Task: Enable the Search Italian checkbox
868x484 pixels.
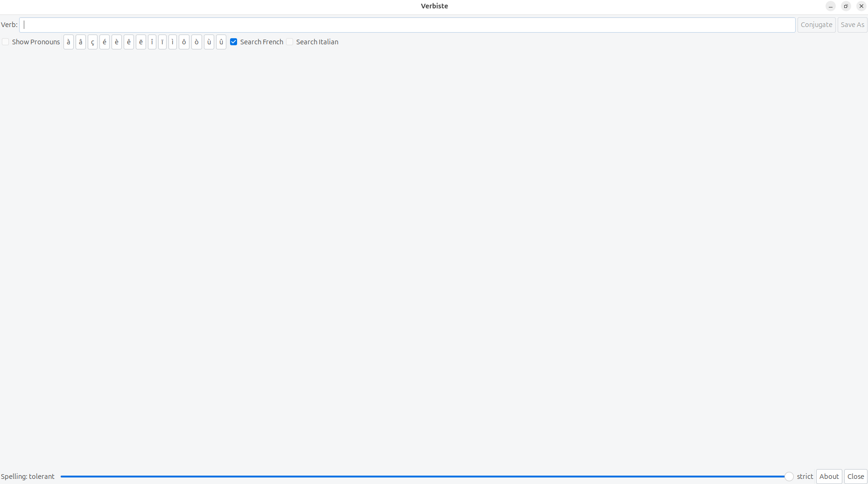Action: tap(290, 42)
